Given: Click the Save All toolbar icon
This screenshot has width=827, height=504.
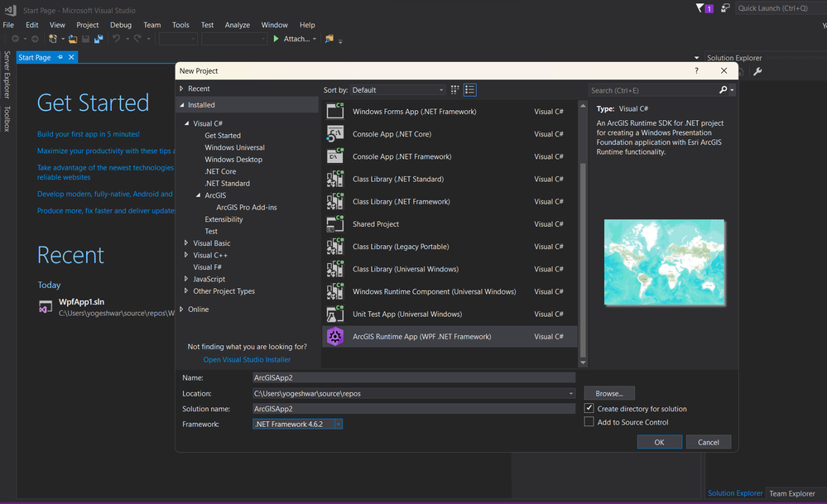Looking at the screenshot, I should coord(99,39).
